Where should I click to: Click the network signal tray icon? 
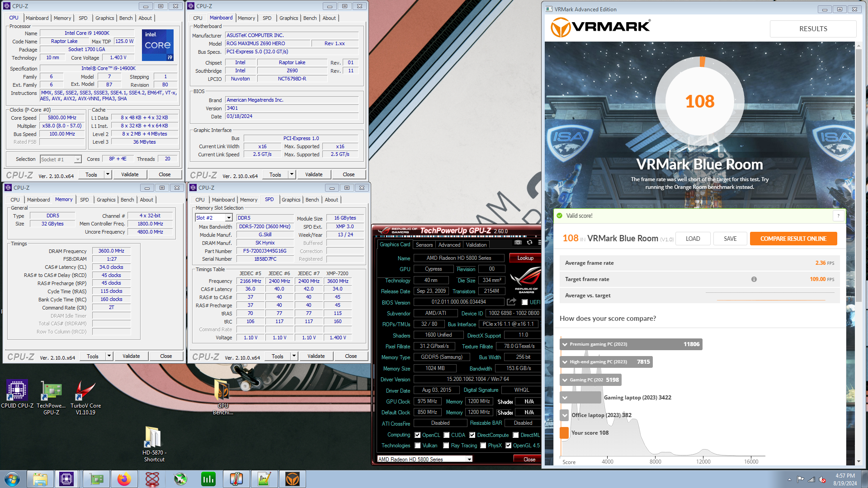click(x=811, y=479)
